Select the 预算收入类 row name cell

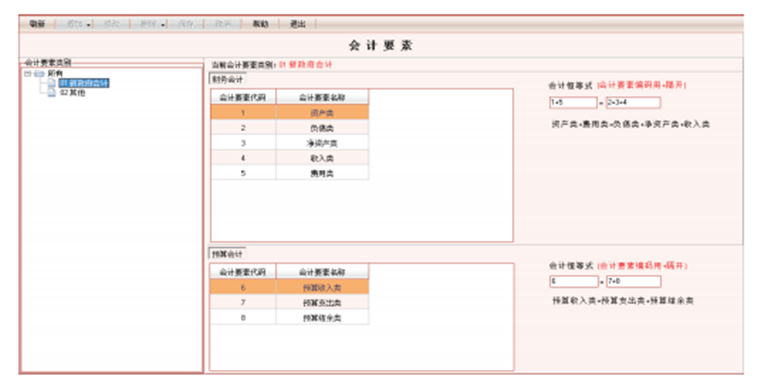click(x=322, y=288)
